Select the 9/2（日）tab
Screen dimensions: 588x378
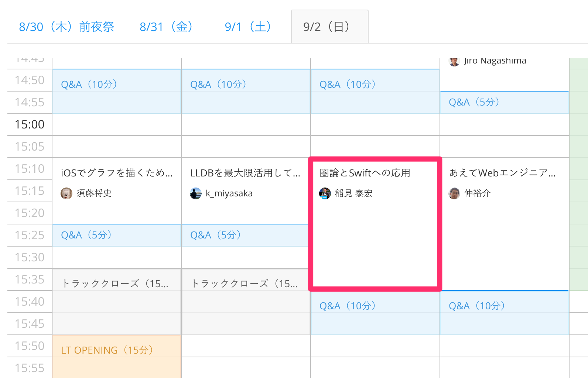327,27
